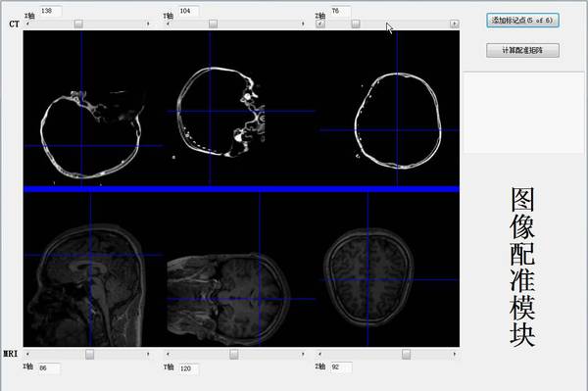Click the MRI Z-axis slider right arrow
Screen dimensions: 588x391
[x=455, y=354]
